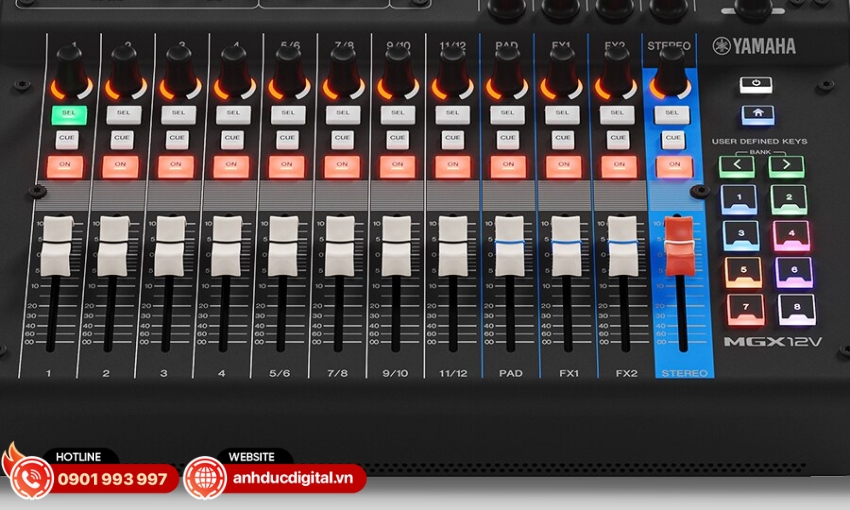850x510 pixels.
Task: Click the hotline phone icon
Action: point(32,478)
